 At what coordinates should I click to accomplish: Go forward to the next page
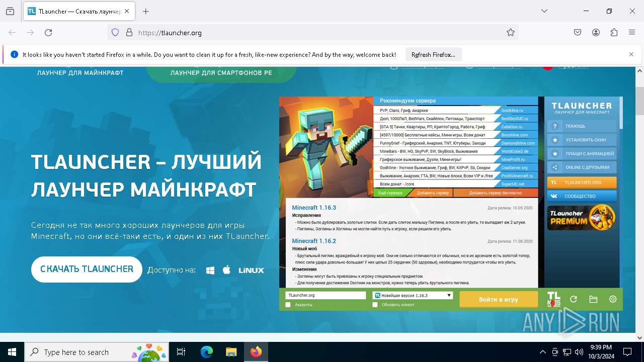(30, 33)
